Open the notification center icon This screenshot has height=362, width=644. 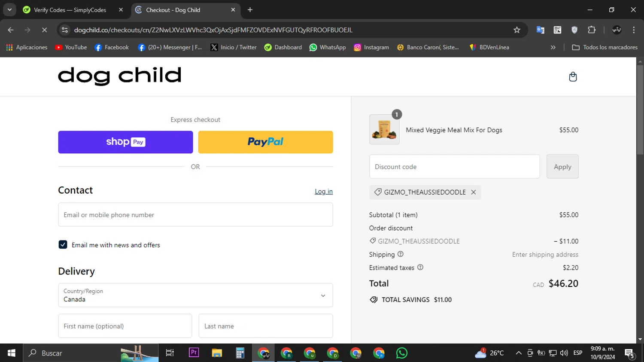(630, 353)
